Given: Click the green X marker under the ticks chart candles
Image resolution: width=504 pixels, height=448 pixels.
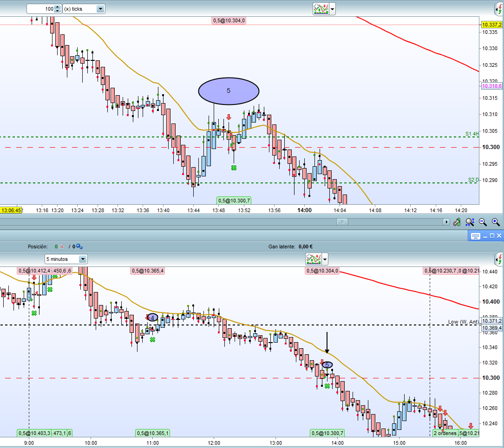Looking at the screenshot, I should [x=234, y=168].
